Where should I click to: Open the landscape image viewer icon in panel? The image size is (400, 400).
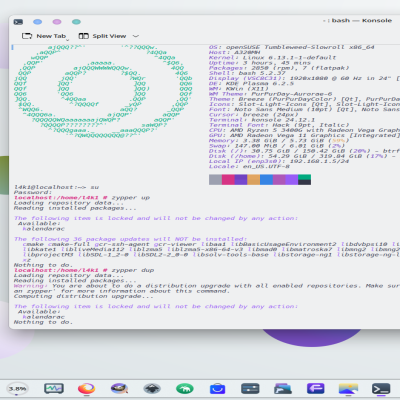coord(348,388)
